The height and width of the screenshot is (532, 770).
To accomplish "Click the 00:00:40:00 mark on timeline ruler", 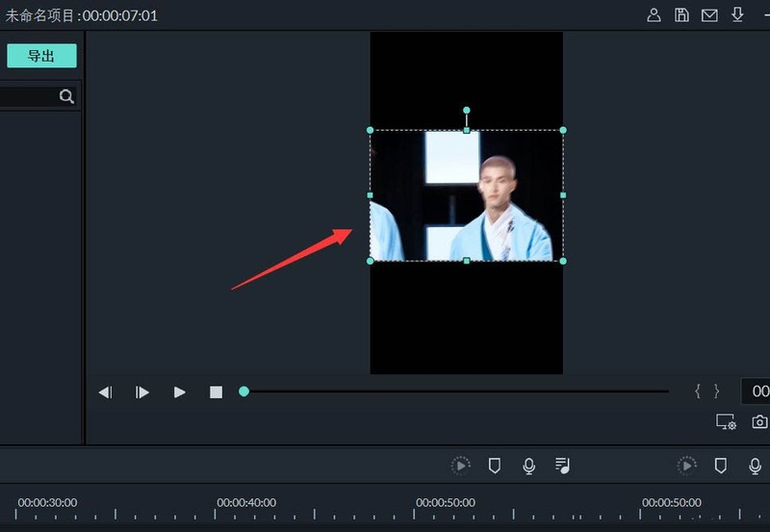I will point(245,502).
